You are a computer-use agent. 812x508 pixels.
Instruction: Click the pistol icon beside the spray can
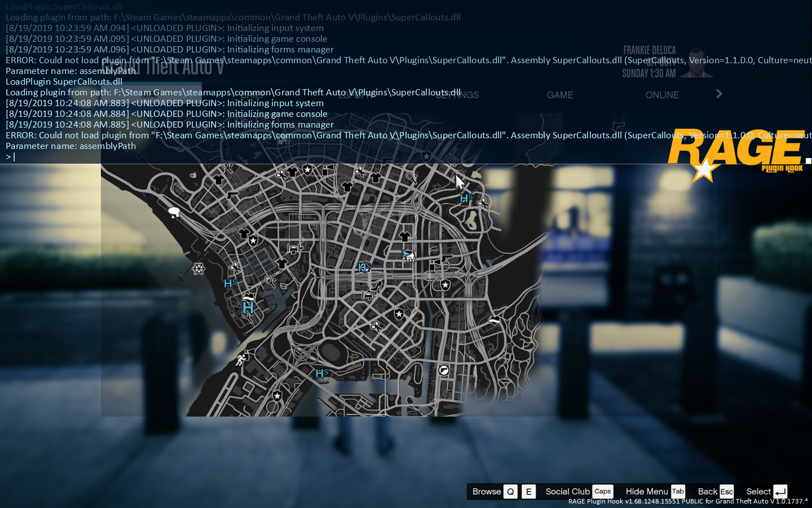[447, 259]
